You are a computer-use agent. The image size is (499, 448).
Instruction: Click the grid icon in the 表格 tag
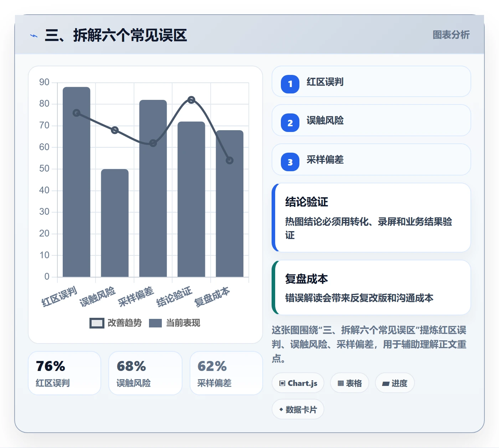[341, 383]
